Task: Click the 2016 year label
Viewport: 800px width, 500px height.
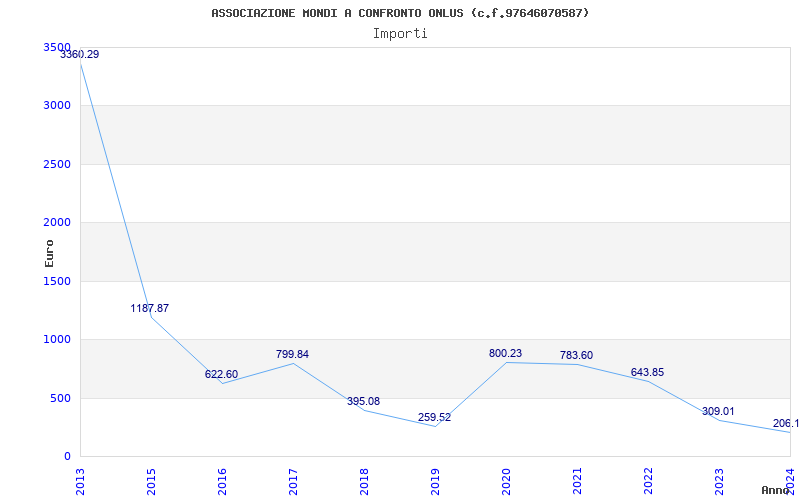Action: point(222,482)
